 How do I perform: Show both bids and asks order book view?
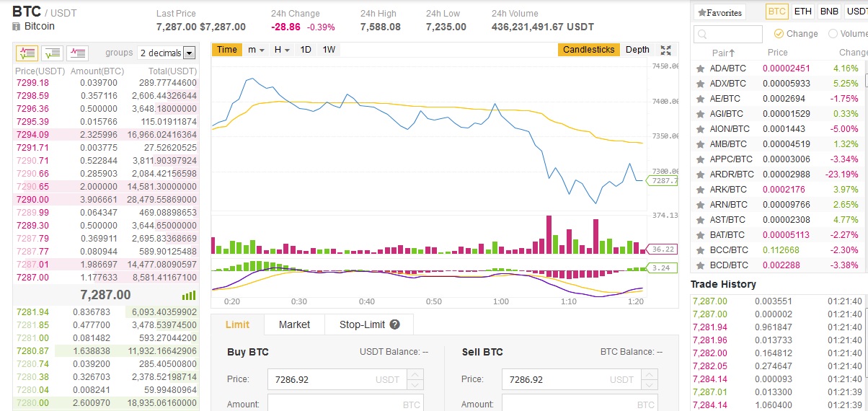(27, 53)
